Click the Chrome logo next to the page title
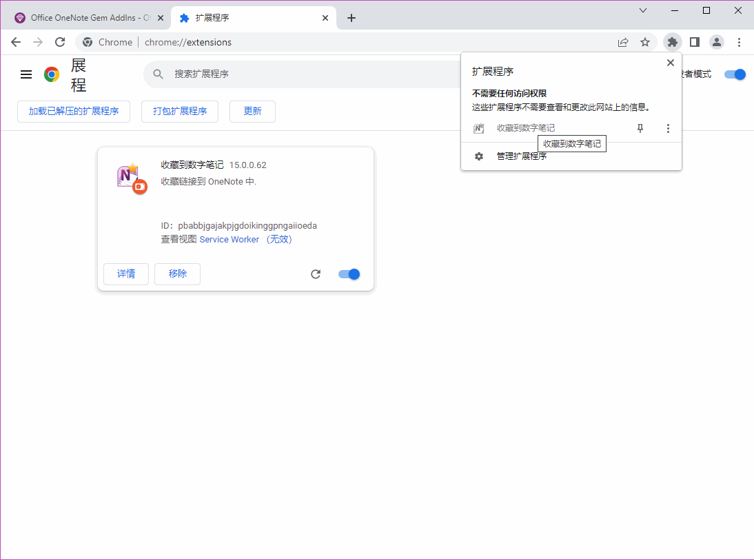 point(52,74)
